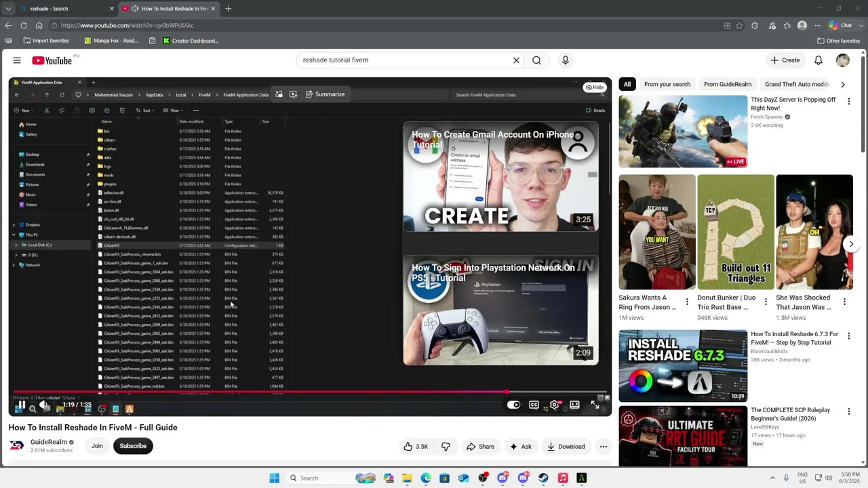Open the Install Reshade 6.7.3 thumbnail

683,366
